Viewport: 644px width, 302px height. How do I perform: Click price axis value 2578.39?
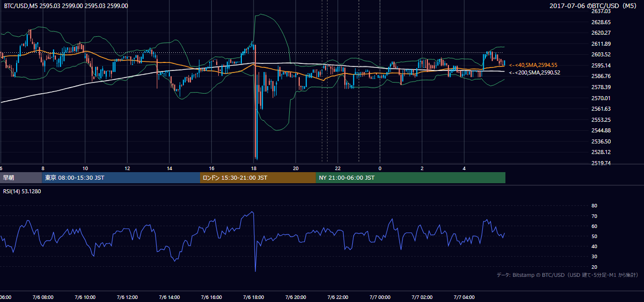coord(601,87)
